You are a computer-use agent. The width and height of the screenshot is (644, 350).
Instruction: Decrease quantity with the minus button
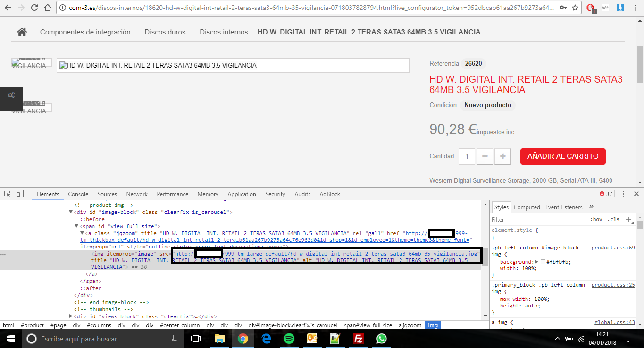tap(485, 156)
